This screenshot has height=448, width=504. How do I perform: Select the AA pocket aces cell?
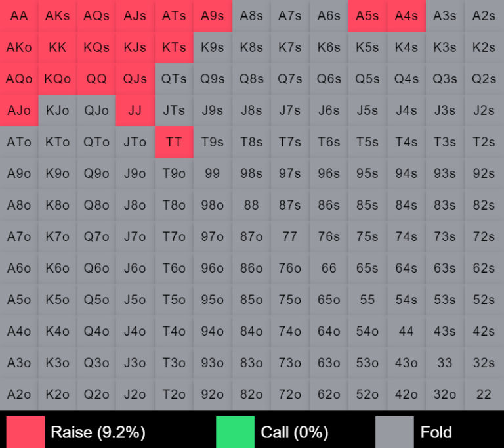pyautogui.click(x=19, y=16)
